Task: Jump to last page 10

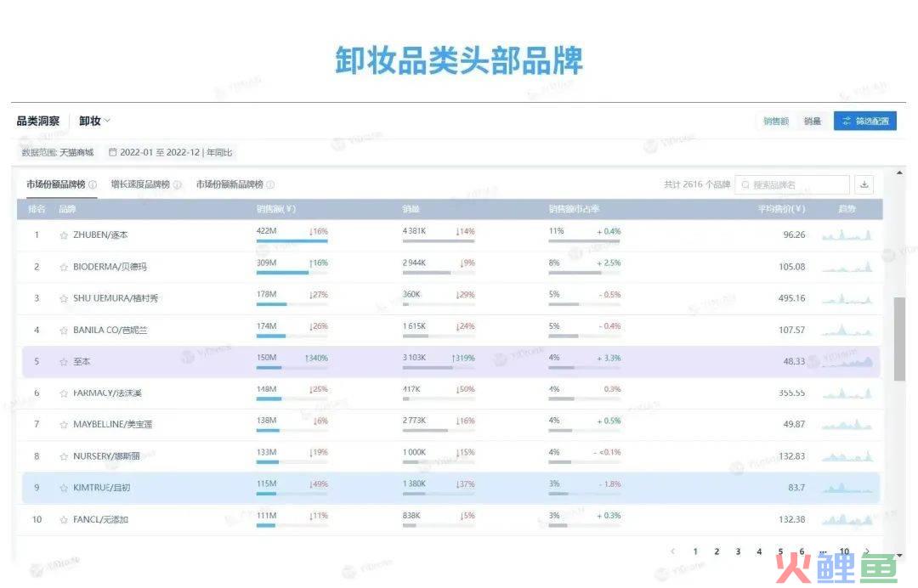Action: 844,551
